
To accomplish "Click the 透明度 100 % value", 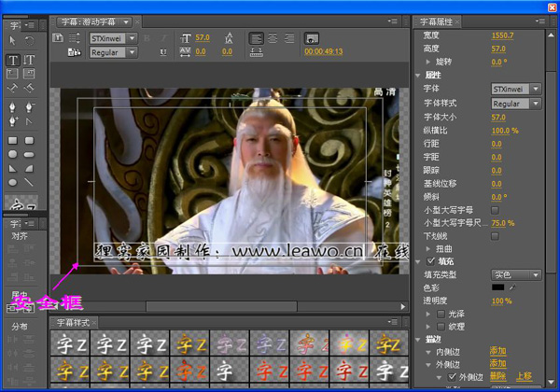I will [501, 301].
